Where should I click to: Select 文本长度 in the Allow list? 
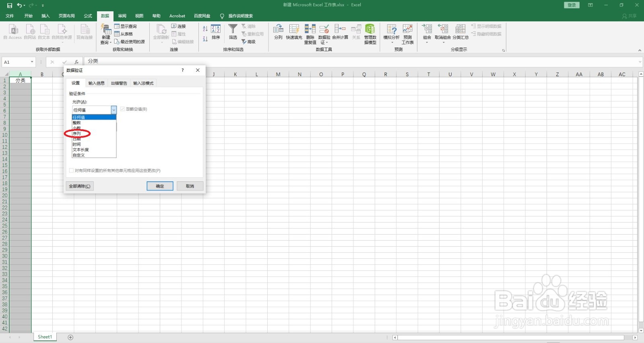94,150
